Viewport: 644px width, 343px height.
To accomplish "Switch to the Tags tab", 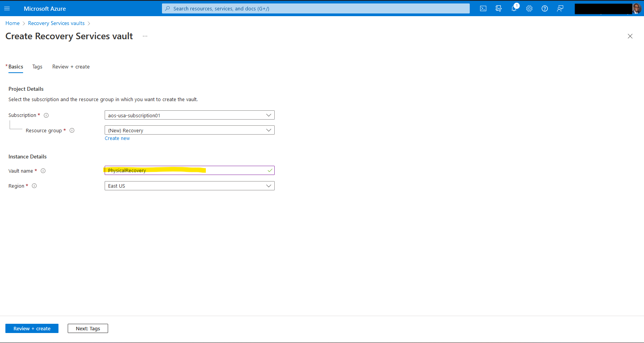I will 37,67.
